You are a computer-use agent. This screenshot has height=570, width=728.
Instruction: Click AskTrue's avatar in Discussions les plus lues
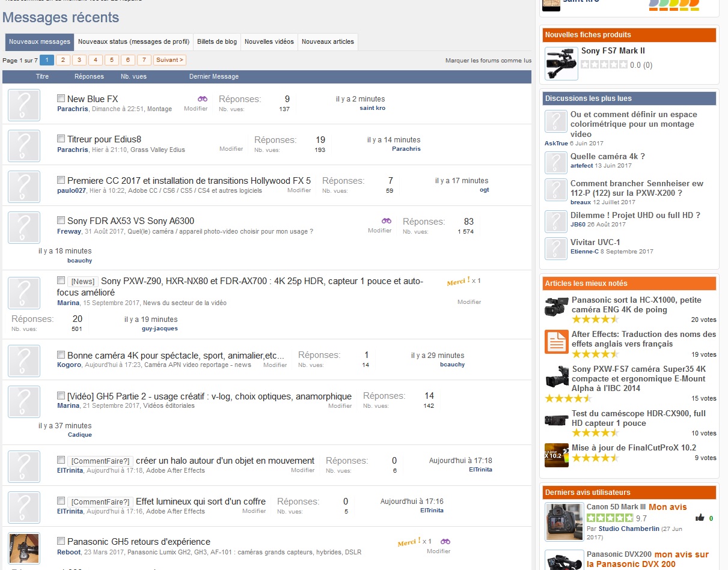[x=555, y=121]
